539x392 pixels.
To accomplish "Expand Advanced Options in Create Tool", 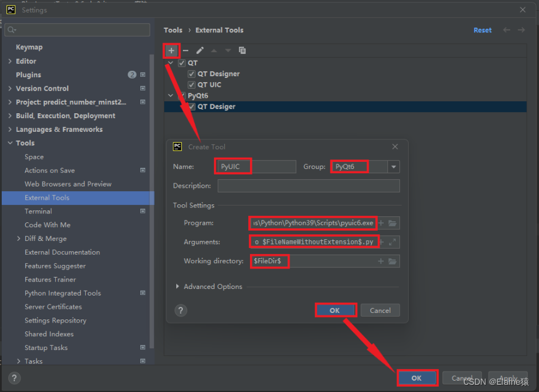I will point(177,286).
